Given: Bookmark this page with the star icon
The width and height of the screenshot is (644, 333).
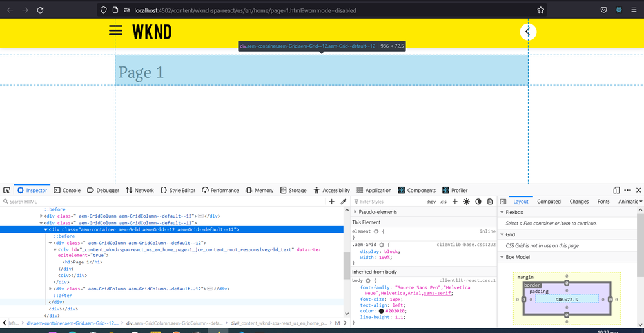Looking at the screenshot, I should [x=540, y=10].
